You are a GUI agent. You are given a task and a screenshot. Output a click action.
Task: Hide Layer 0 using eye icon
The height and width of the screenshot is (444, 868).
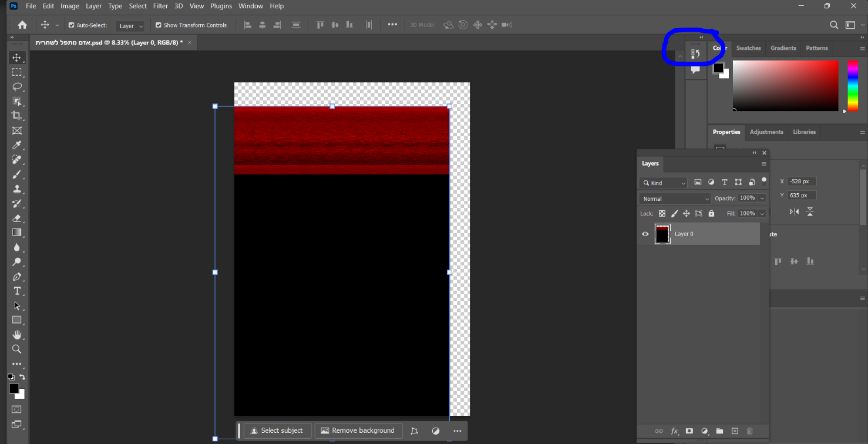pos(645,234)
